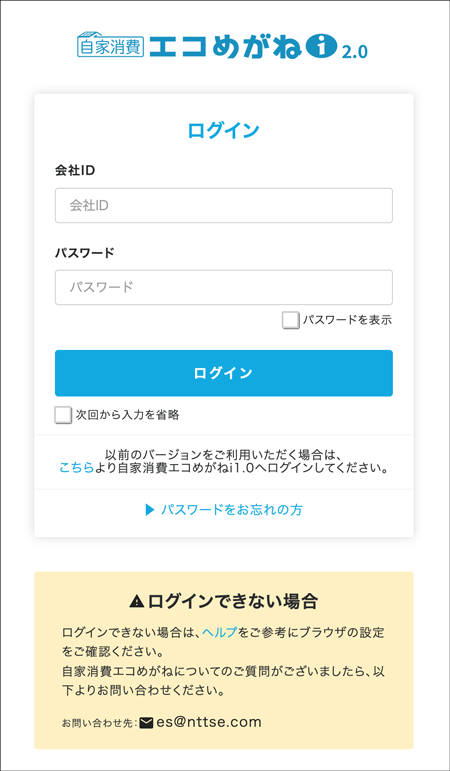Click the 会社ID field label
This screenshot has width=450, height=771.
pos(75,171)
